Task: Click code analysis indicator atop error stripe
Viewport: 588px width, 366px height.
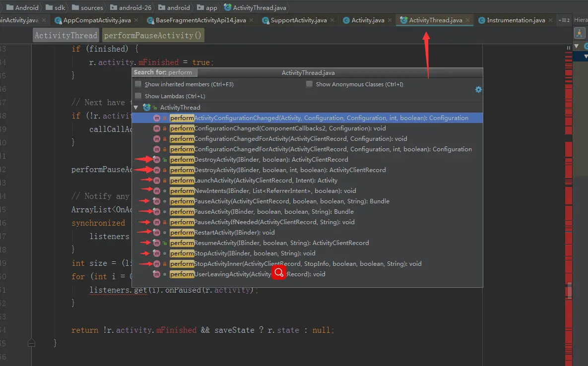Action: 569,48
